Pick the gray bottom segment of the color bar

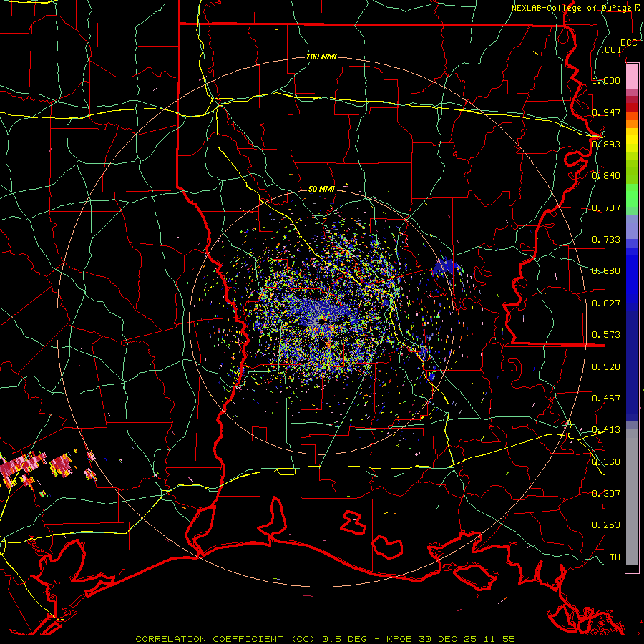[632, 497]
